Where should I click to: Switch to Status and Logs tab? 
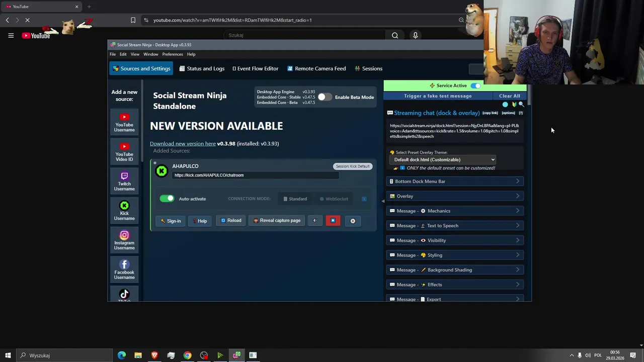coord(202,68)
